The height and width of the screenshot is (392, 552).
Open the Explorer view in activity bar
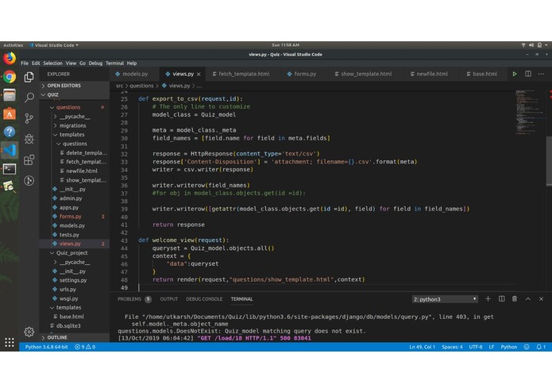pos(29,77)
